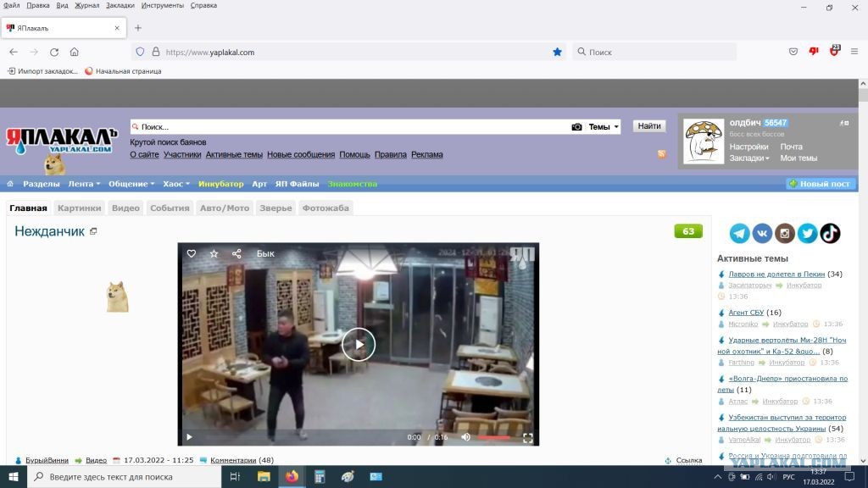Open the Журнал menu
Image resolution: width=868 pixels, height=488 pixels.
tap(87, 6)
